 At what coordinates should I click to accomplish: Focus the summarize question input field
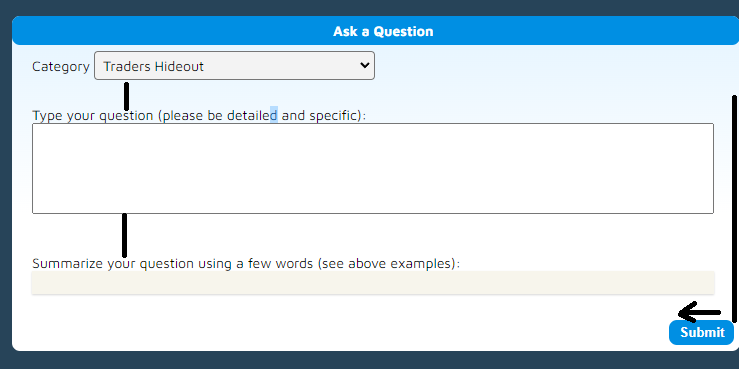[x=373, y=283]
